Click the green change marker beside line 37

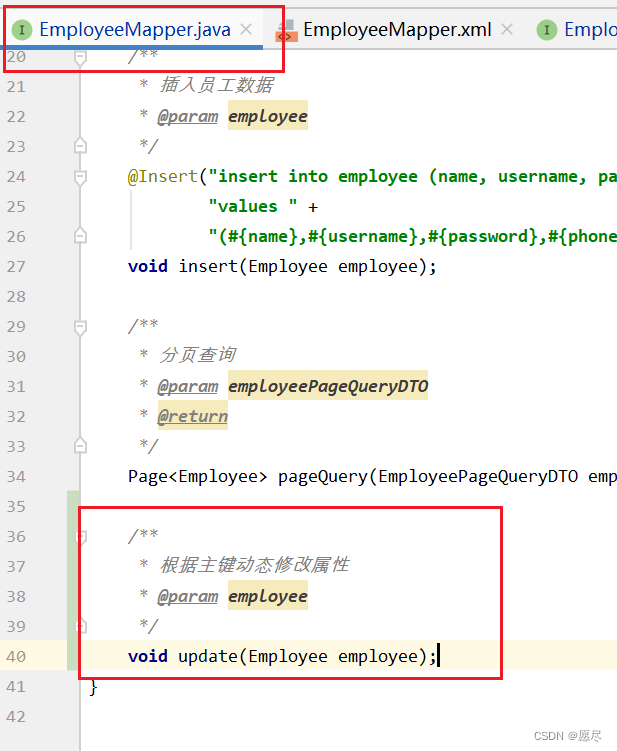tap(73, 567)
